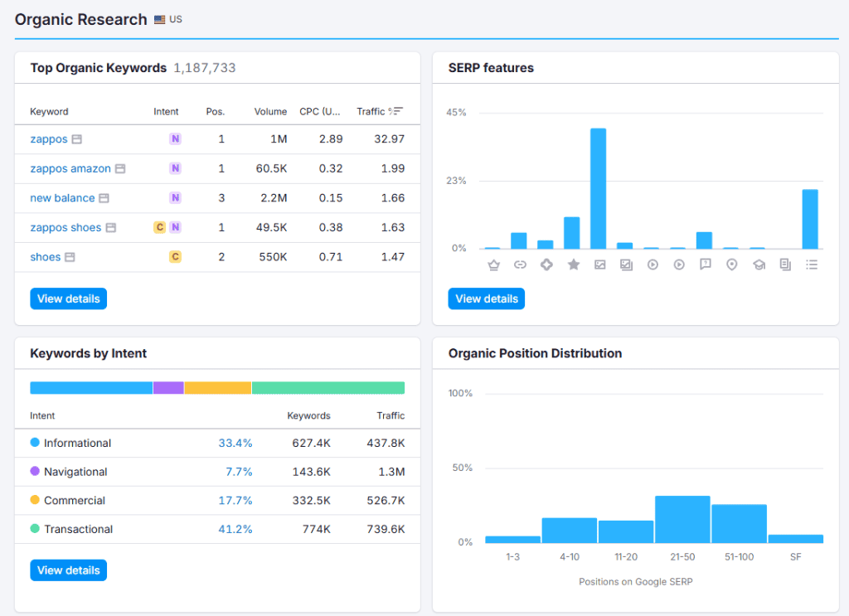
Task: Click the US flag icon in header
Action: pos(159,20)
